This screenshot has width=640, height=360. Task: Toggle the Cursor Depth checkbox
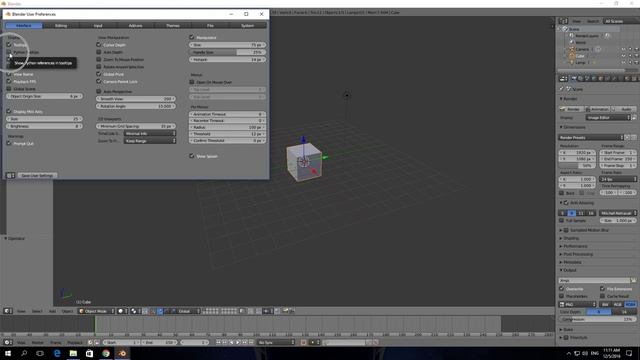click(x=99, y=44)
